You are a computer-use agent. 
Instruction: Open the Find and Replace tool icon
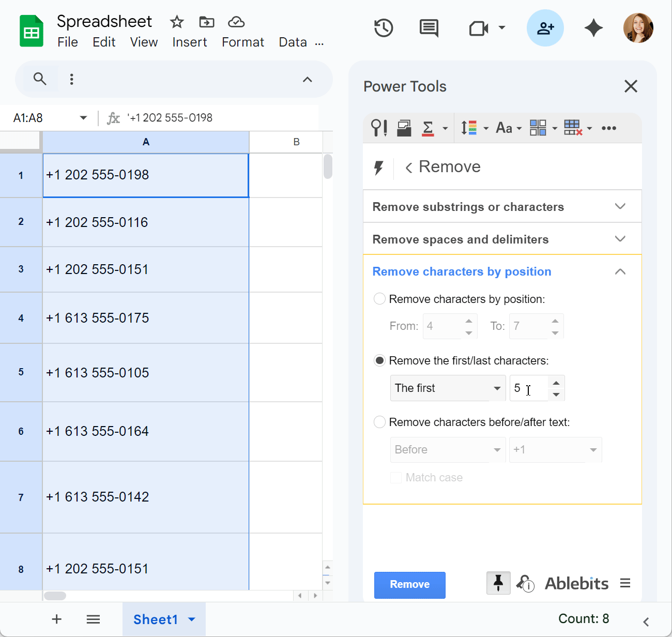click(x=379, y=128)
